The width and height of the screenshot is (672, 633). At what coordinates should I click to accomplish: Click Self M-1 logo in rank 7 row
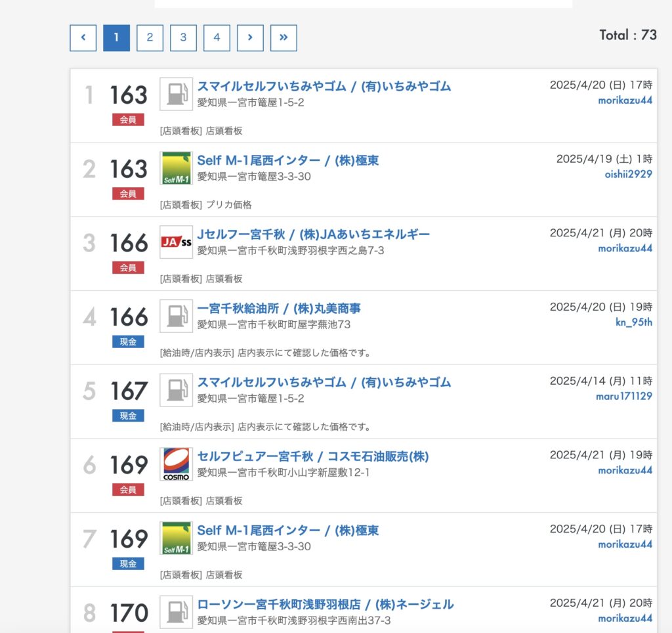coord(176,538)
